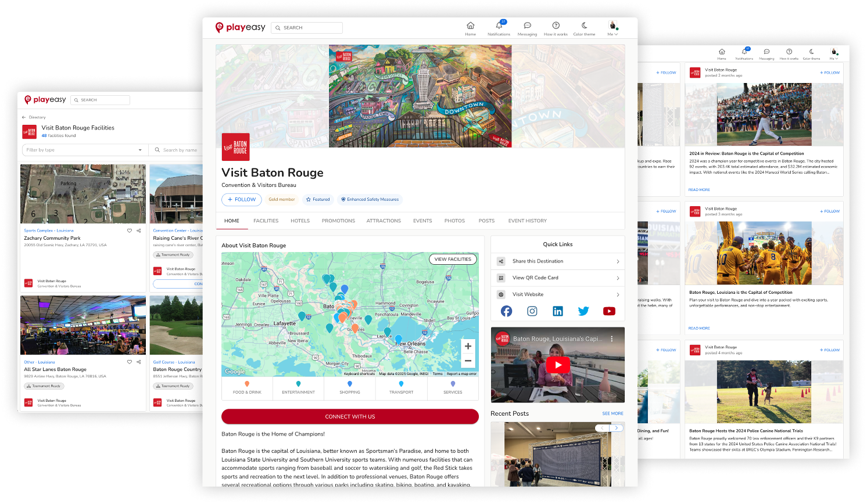Switch to the EVENTS tab

pyautogui.click(x=422, y=221)
